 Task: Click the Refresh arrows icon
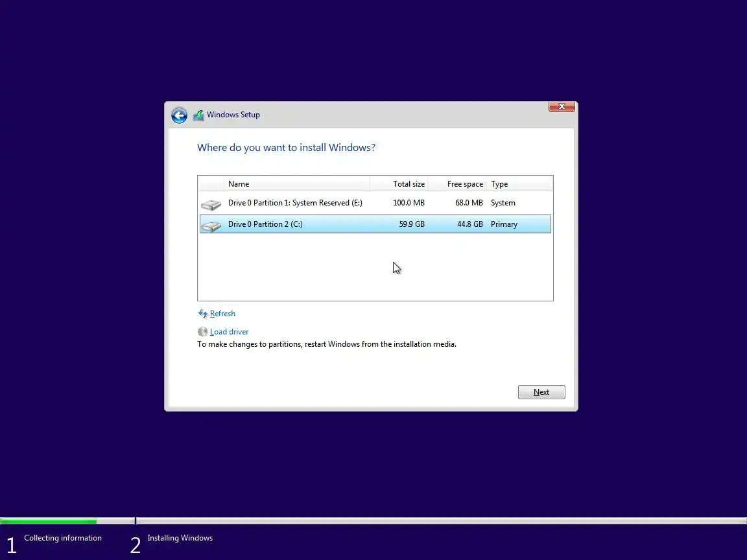pos(203,313)
